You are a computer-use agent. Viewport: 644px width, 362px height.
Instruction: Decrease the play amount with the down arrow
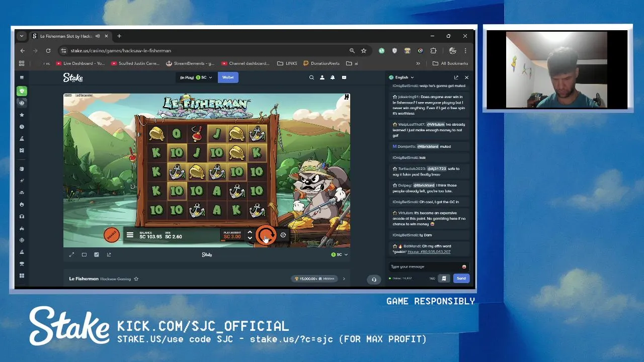click(250, 238)
